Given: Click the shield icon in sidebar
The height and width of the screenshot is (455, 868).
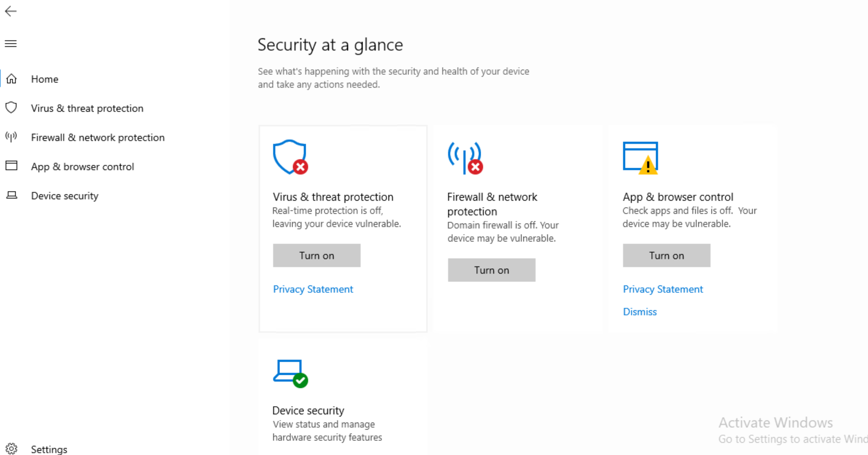Looking at the screenshot, I should pos(11,108).
